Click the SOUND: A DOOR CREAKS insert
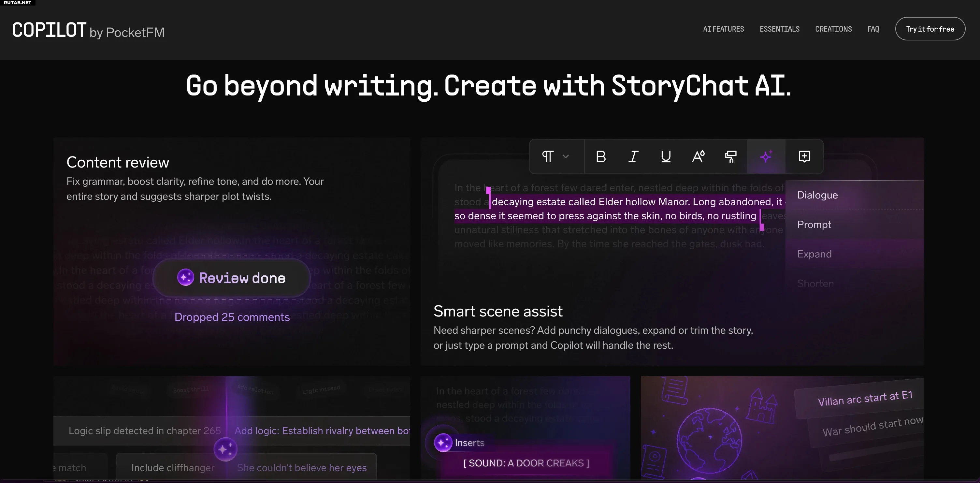 point(526,463)
